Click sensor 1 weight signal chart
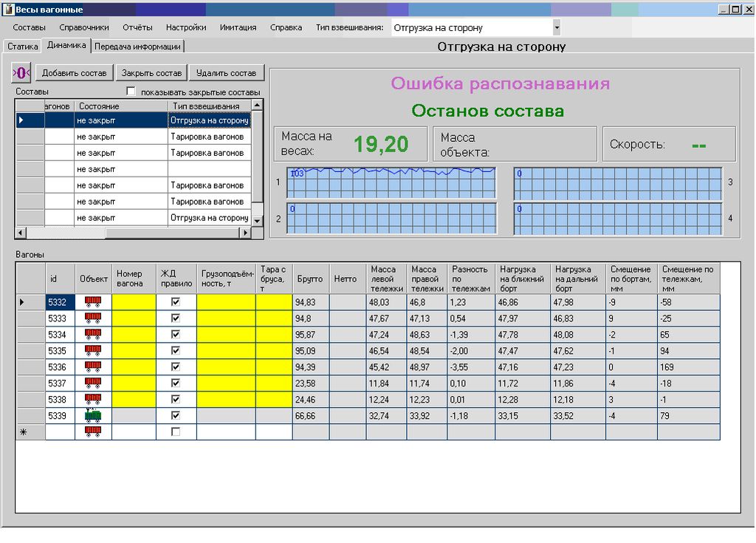Screen dimensions: 756x543 pos(391,182)
